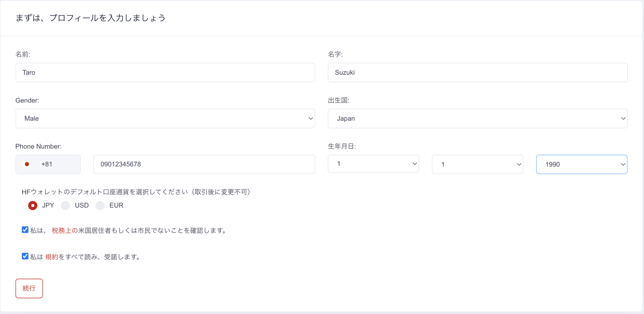Click the Japan flag icon in phone prefix
Image resolution: width=644 pixels, height=314 pixels.
[x=27, y=164]
